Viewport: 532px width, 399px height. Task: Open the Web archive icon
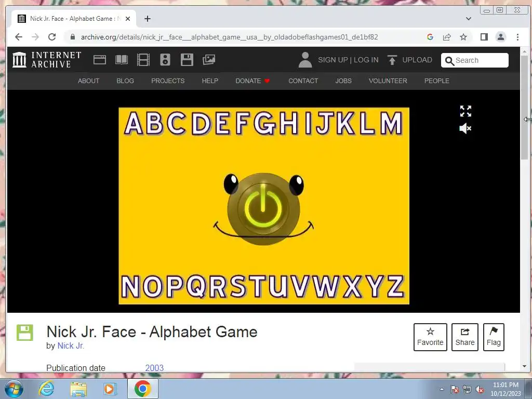(x=100, y=60)
